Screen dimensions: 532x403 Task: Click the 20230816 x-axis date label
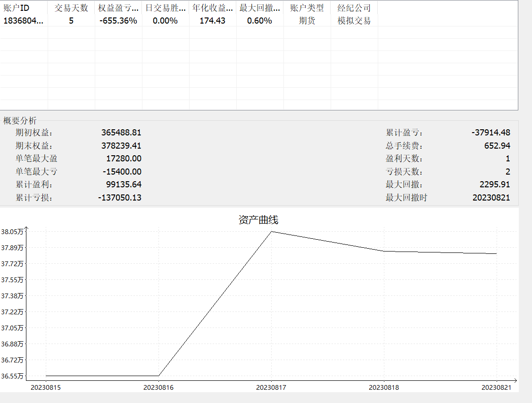click(158, 387)
